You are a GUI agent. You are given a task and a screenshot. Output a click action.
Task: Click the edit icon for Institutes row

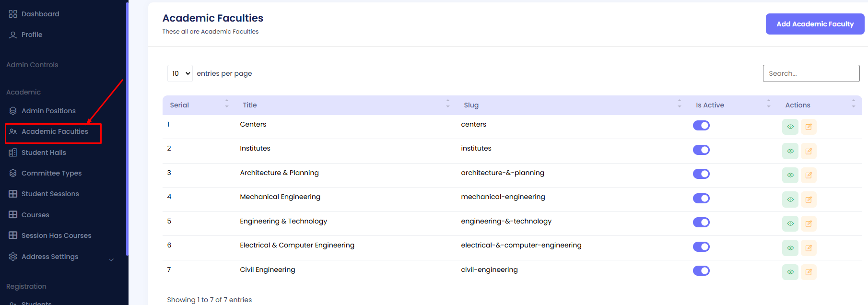809,151
